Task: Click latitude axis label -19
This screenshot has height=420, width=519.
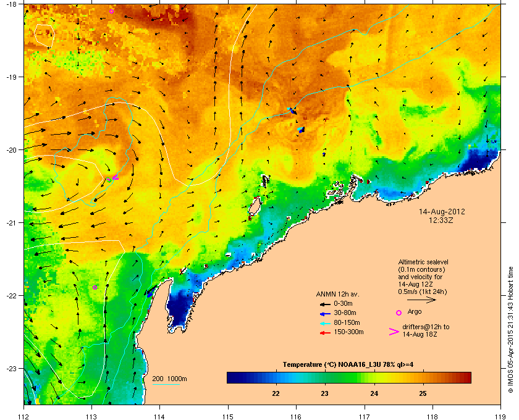Action: tap(11, 77)
